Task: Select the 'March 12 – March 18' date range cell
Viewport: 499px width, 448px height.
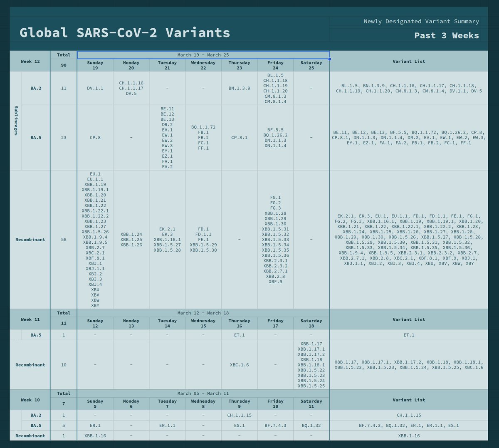Action: click(x=203, y=313)
